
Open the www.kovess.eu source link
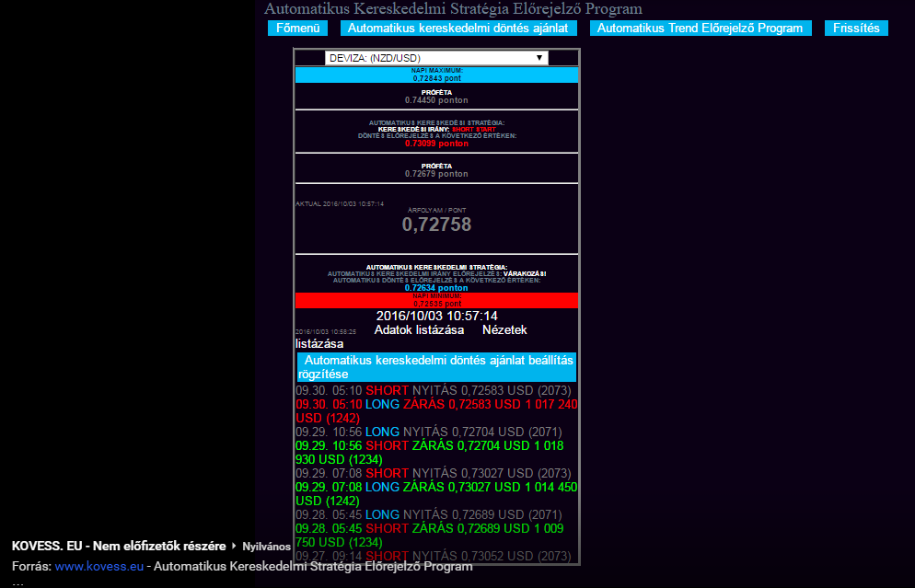pos(98,566)
